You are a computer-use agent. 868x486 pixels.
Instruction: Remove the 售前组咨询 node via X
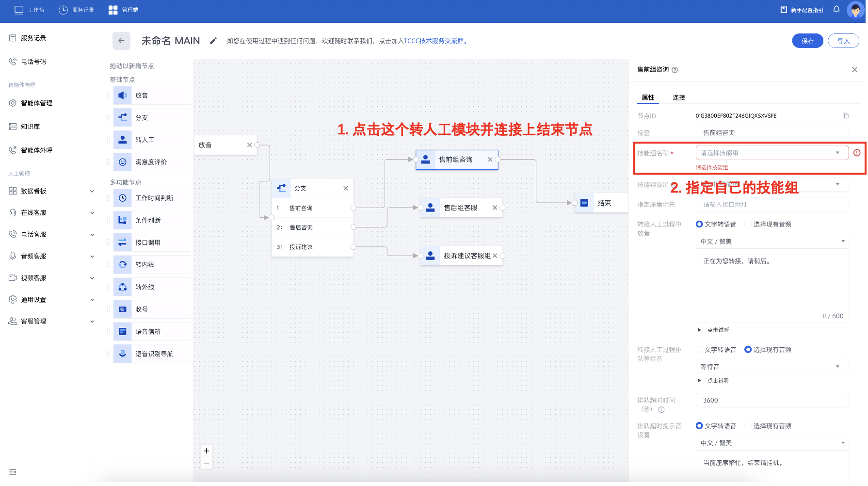click(x=490, y=160)
